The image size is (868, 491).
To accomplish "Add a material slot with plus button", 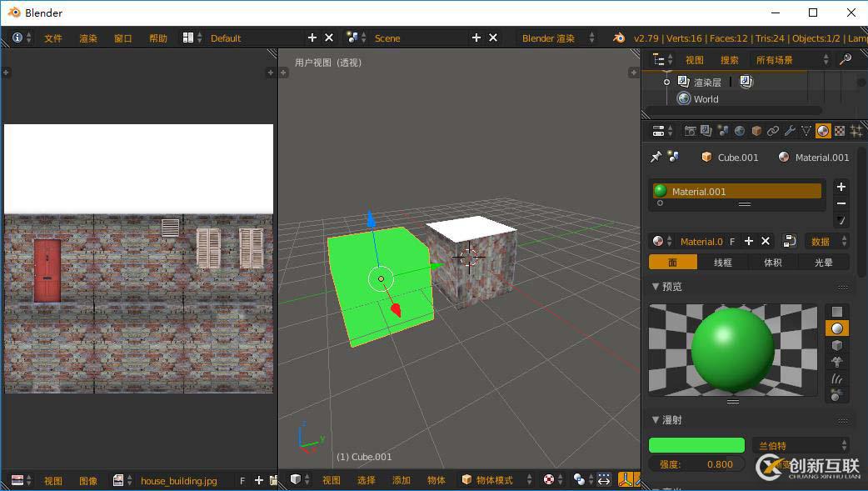I will (x=841, y=187).
